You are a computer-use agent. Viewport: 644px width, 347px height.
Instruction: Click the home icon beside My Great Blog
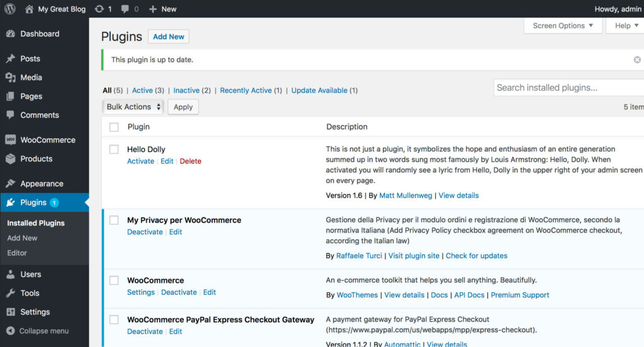coord(29,9)
